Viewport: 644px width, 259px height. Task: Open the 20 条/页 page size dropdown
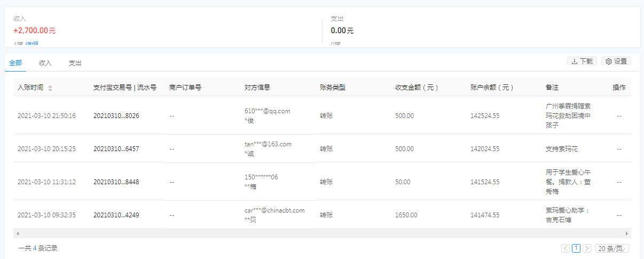[x=612, y=248]
